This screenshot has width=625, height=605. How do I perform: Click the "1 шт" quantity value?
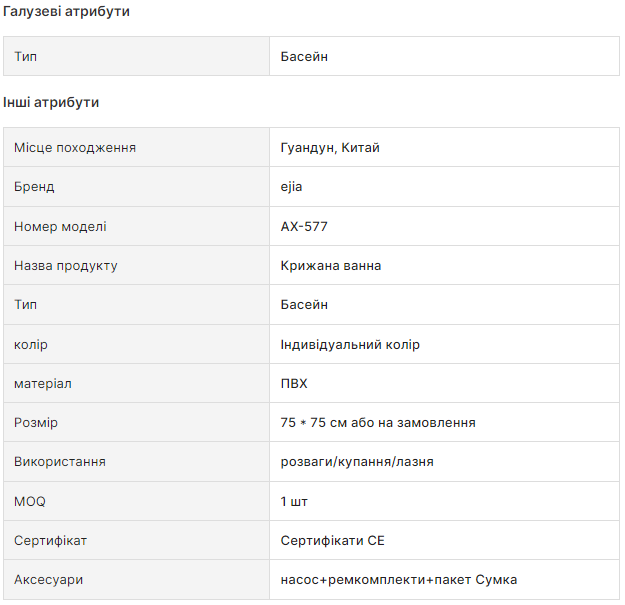[295, 501]
